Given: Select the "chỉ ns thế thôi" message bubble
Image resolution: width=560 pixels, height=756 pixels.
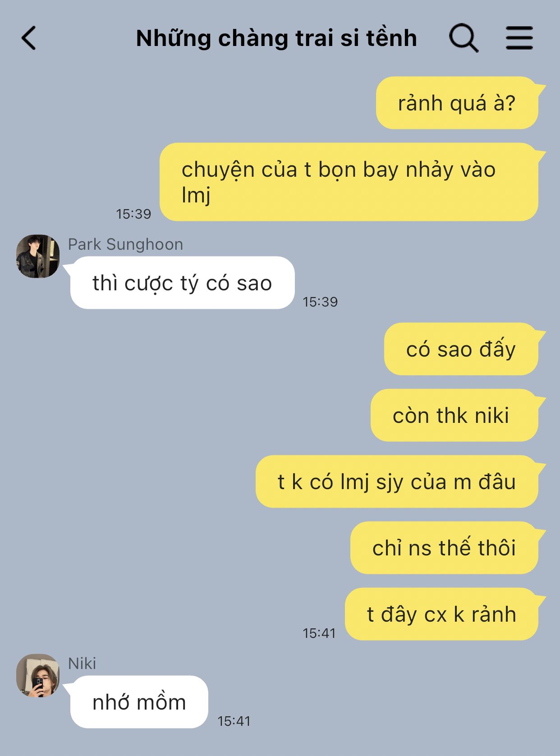Looking at the screenshot, I should 444,548.
